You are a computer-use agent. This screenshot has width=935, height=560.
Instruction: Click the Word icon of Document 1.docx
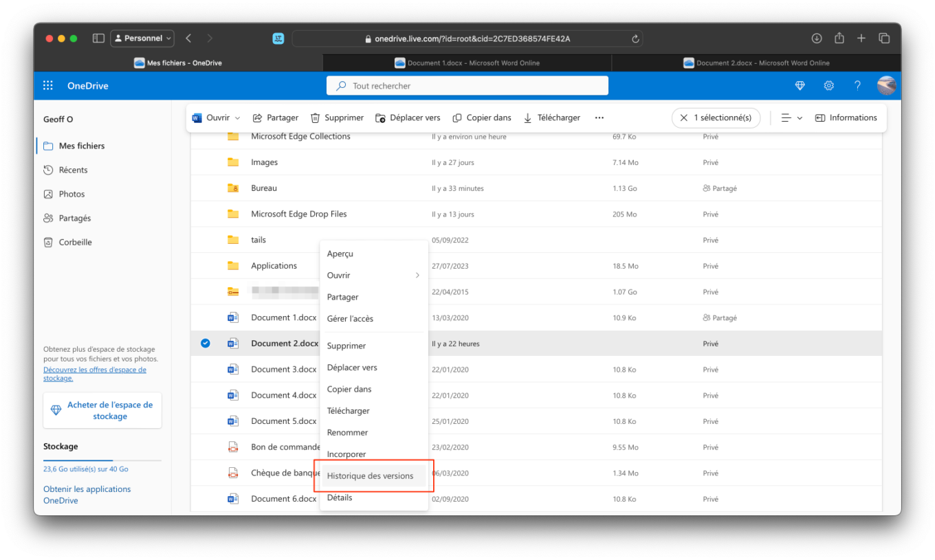[233, 317]
